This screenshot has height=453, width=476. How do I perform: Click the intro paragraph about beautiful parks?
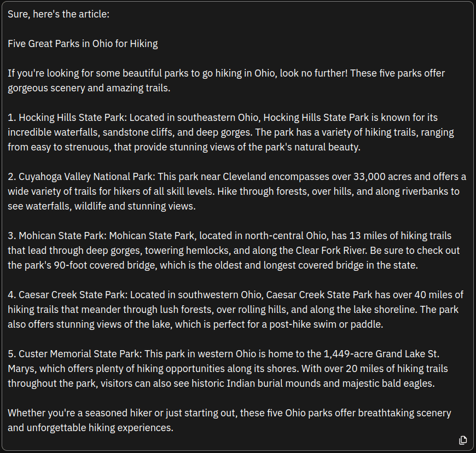coord(226,80)
